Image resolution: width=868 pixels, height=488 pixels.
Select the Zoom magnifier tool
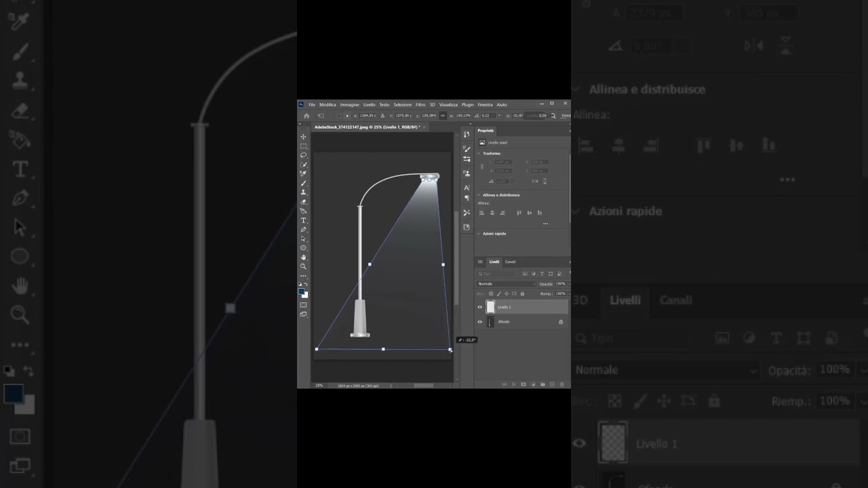pyautogui.click(x=303, y=266)
